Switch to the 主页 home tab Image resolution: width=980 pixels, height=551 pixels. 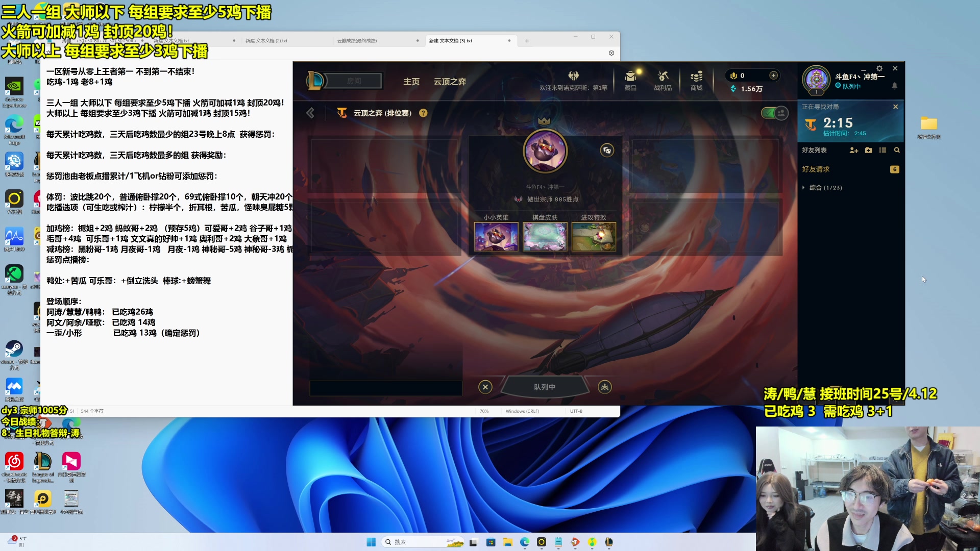pos(411,82)
